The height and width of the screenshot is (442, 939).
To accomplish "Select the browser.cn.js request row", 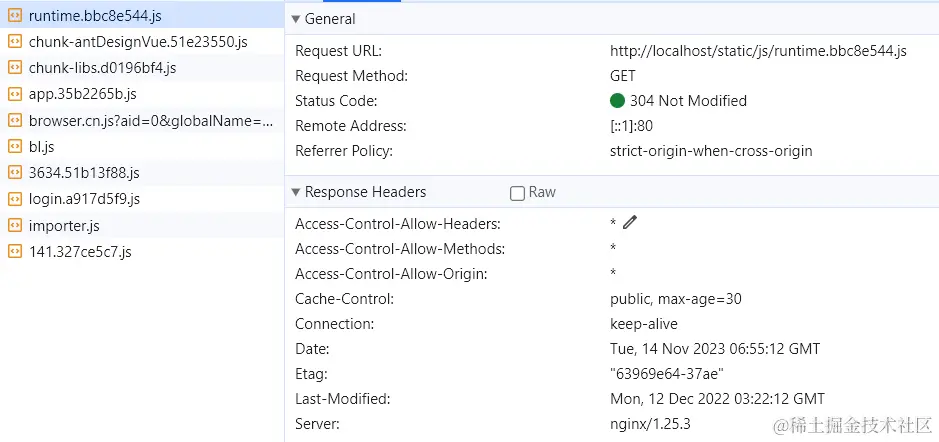I will point(142,121).
